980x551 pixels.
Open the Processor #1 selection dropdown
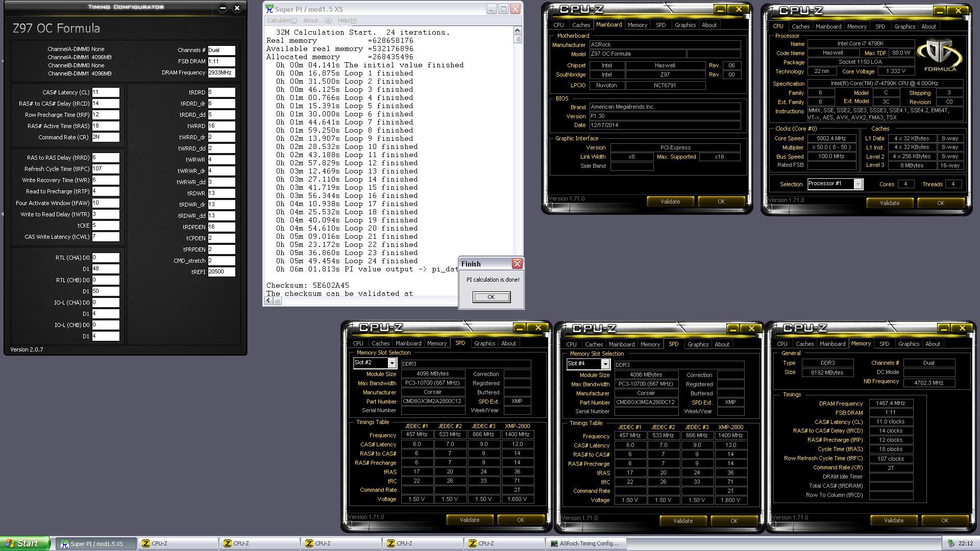coord(857,184)
